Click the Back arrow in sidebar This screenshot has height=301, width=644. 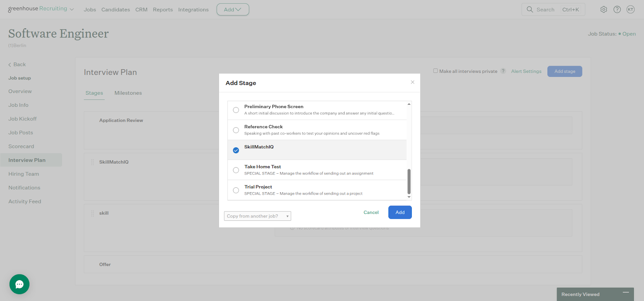click(x=10, y=65)
